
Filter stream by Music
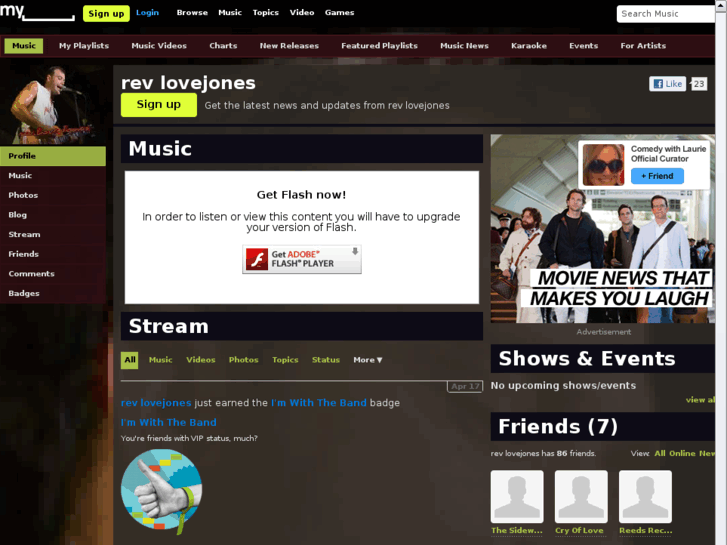160,360
